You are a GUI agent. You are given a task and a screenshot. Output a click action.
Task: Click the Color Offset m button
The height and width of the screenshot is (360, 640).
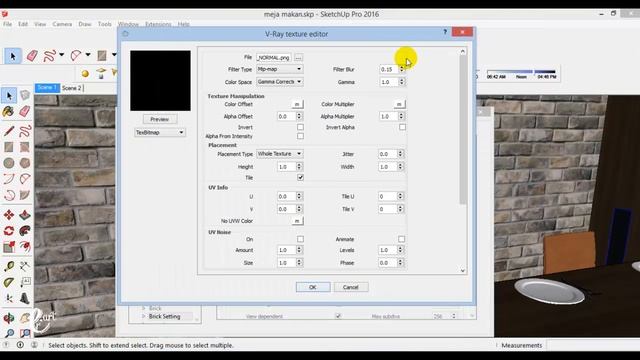[x=298, y=104]
